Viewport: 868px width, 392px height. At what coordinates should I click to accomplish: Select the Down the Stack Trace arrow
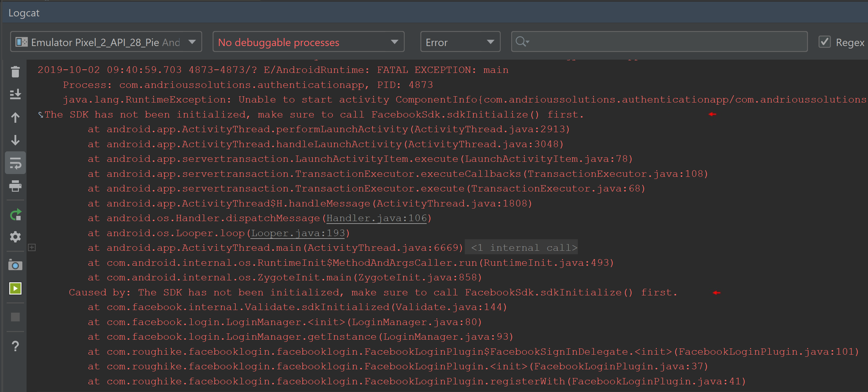click(15, 141)
